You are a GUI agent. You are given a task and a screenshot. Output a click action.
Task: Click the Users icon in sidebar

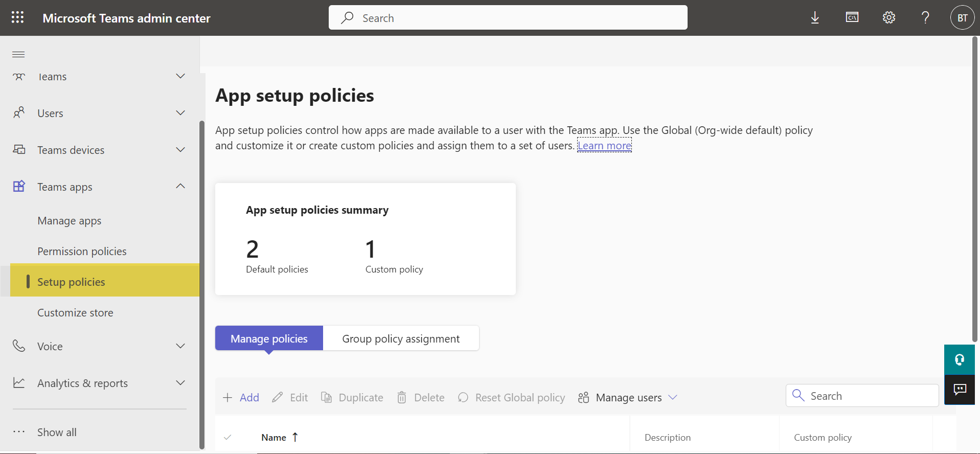[x=19, y=113]
